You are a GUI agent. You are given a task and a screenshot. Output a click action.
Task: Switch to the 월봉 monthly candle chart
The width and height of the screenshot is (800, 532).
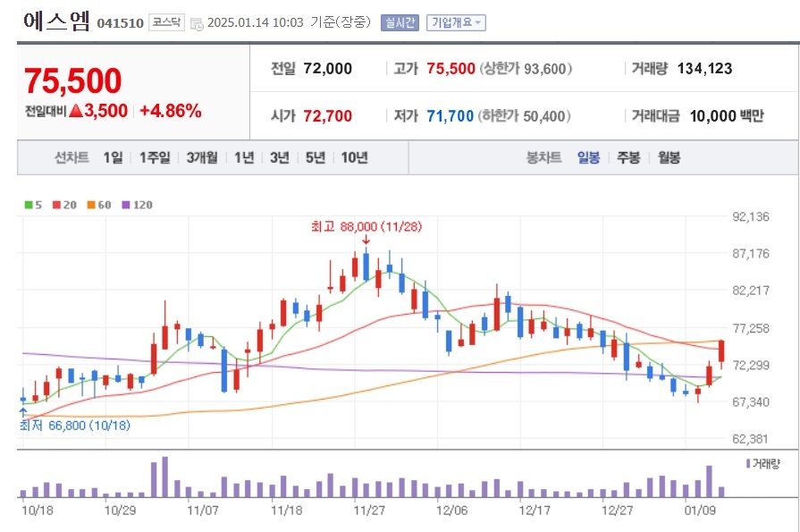pyautogui.click(x=669, y=157)
